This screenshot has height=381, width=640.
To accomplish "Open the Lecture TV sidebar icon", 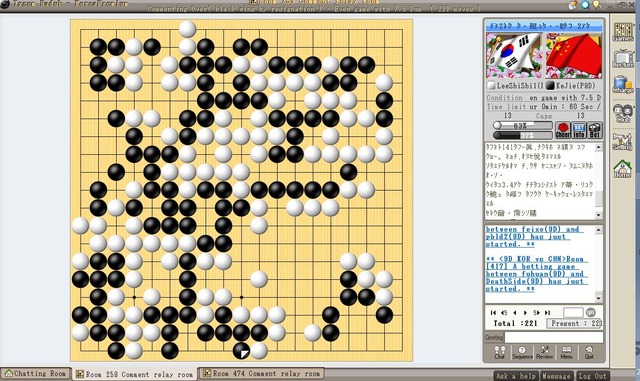I will 623,58.
